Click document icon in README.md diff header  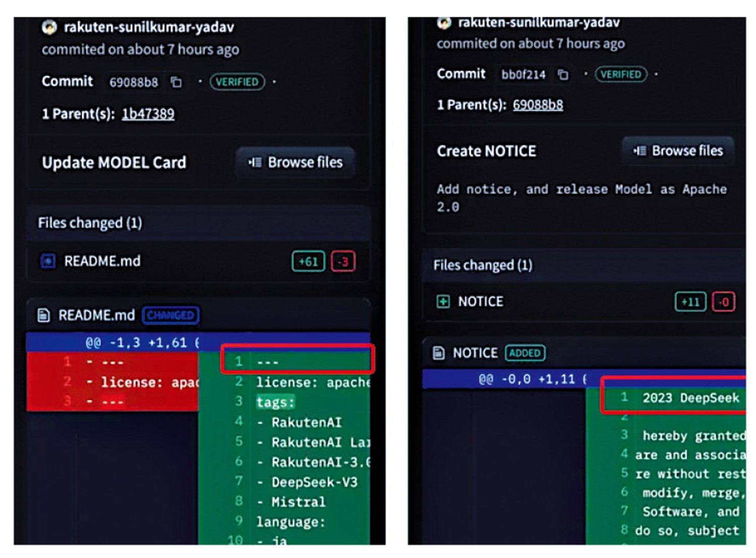[44, 315]
